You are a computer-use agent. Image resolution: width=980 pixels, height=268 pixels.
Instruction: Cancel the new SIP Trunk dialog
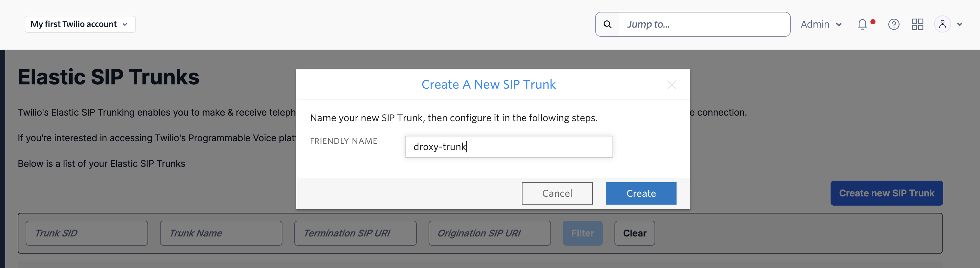coord(557,193)
